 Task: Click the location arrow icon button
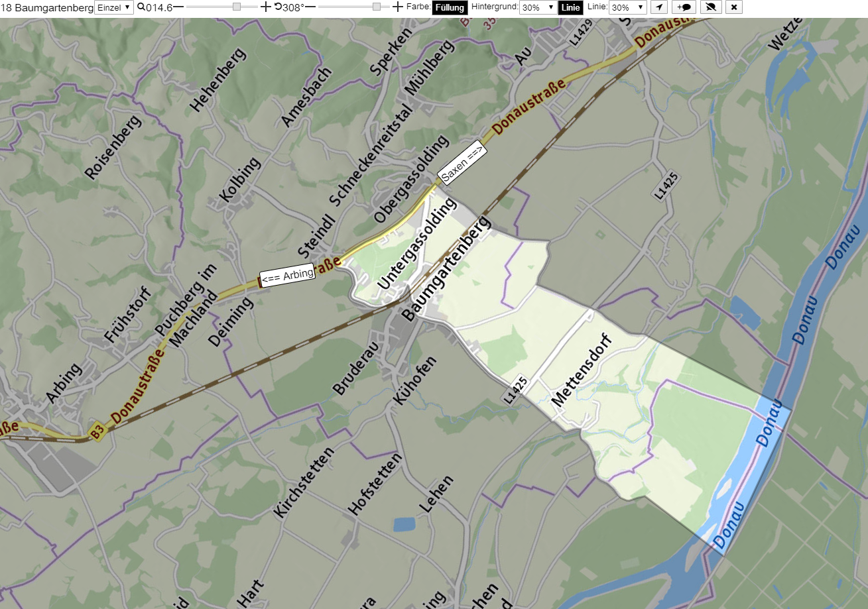point(658,7)
